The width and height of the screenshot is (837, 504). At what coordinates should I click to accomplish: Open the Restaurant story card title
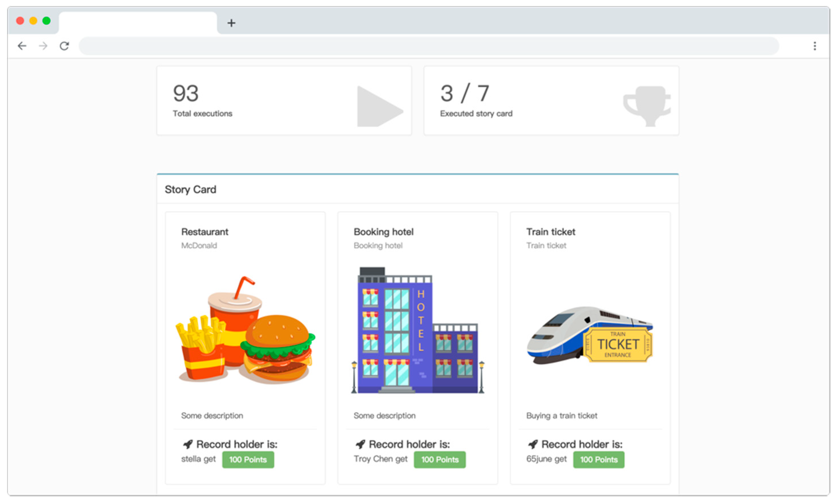204,232
